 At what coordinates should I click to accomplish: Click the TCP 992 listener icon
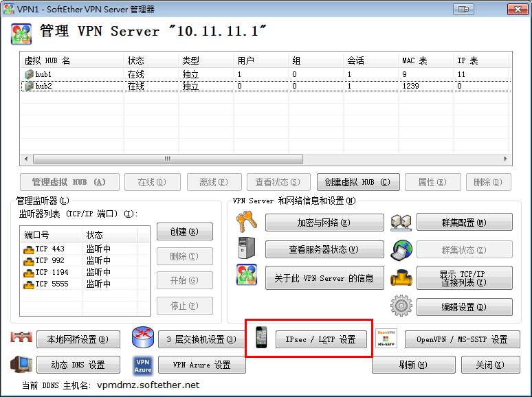[x=28, y=261]
